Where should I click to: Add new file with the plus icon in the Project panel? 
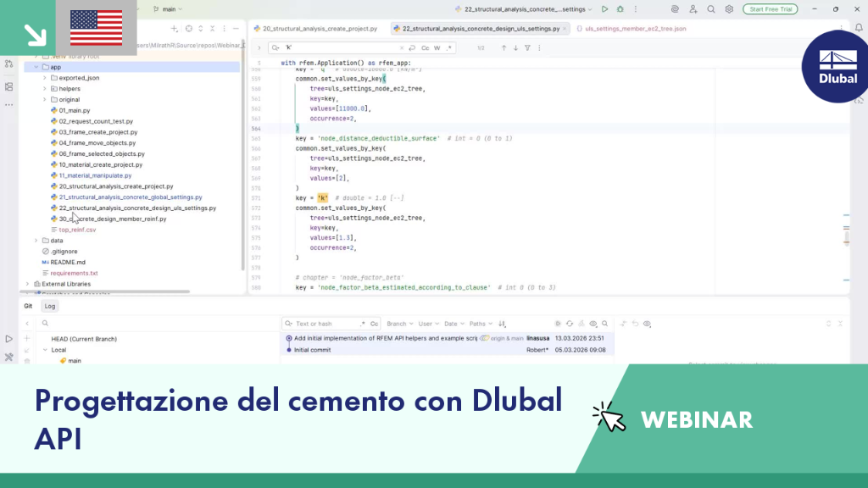[174, 28]
